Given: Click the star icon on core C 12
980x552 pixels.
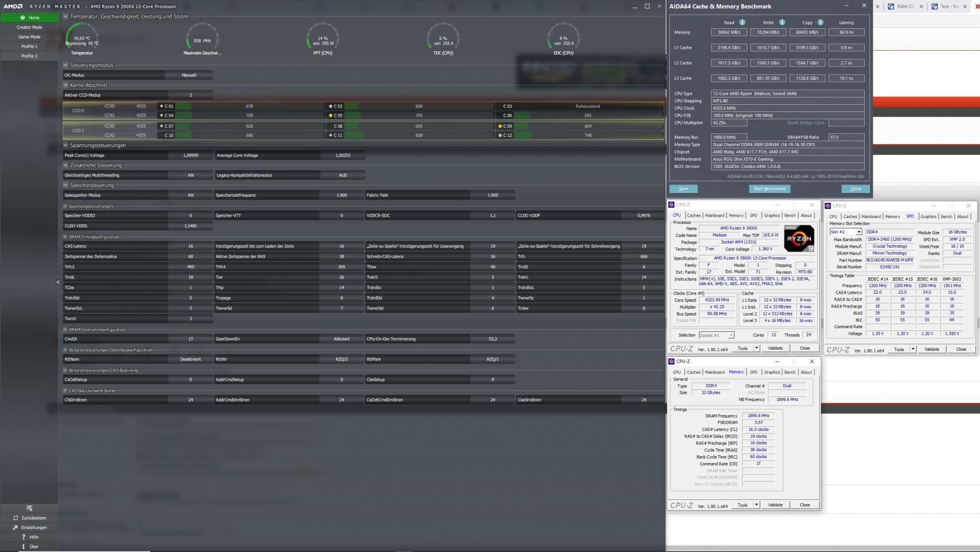Looking at the screenshot, I should coord(500,135).
